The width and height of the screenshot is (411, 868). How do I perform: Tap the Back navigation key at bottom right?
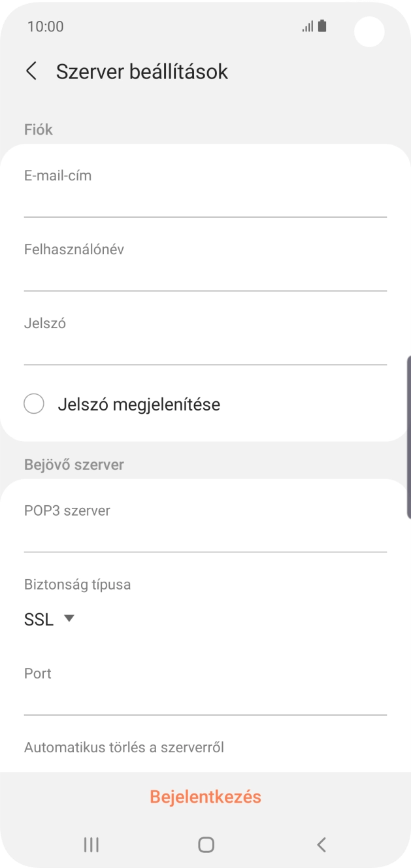pyautogui.click(x=321, y=844)
